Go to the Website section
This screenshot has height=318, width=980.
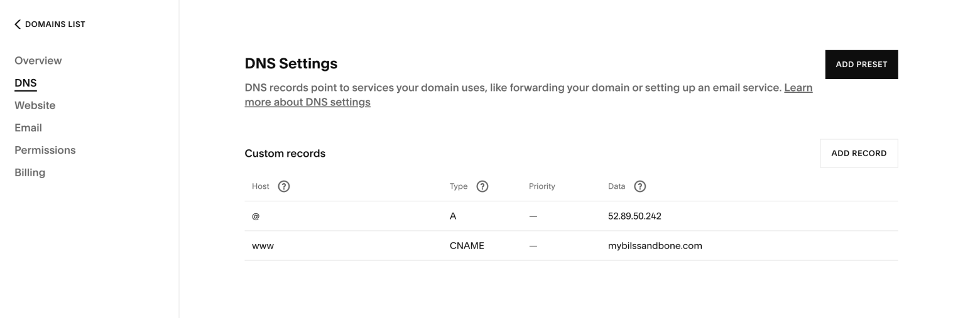point(35,105)
